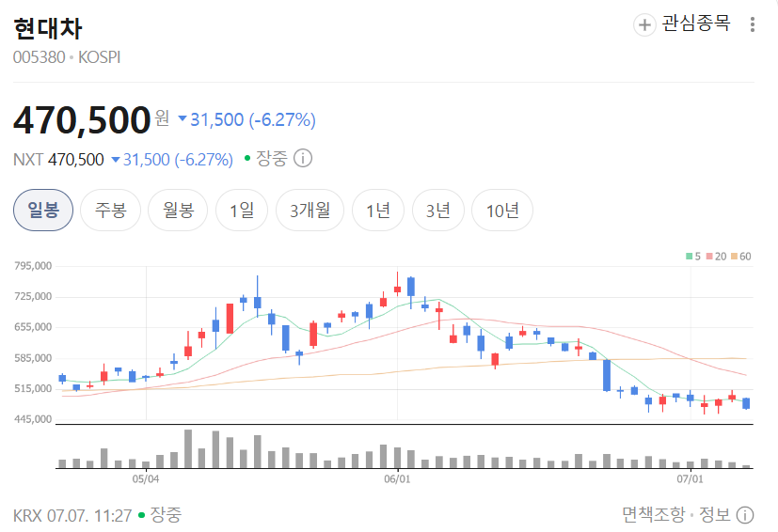
Task: Click the pink 20-day moving average legend
Action: (x=717, y=257)
